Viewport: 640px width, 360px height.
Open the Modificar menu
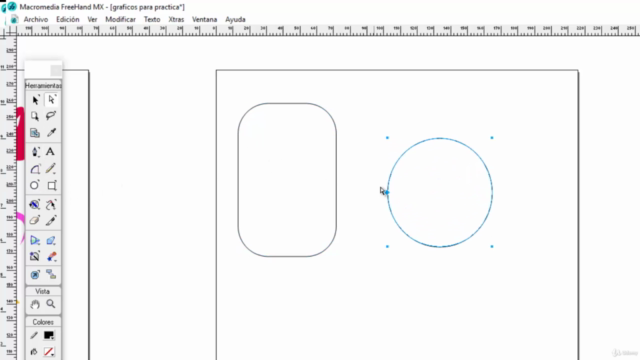click(120, 20)
